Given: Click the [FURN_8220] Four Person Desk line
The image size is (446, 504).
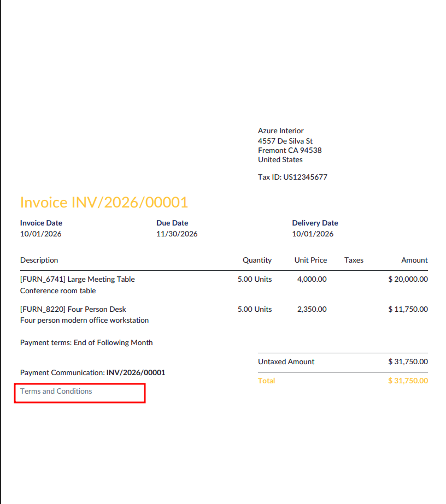Looking at the screenshot, I should [73, 309].
